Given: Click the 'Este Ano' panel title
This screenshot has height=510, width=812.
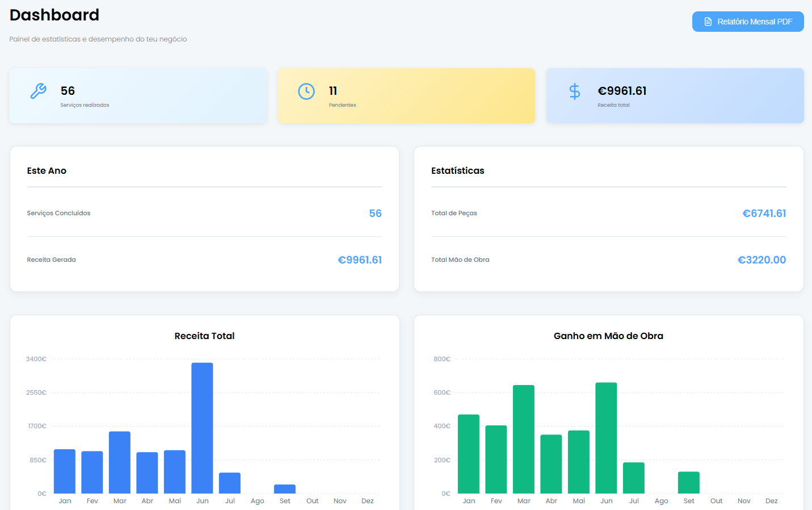Looking at the screenshot, I should point(47,170).
